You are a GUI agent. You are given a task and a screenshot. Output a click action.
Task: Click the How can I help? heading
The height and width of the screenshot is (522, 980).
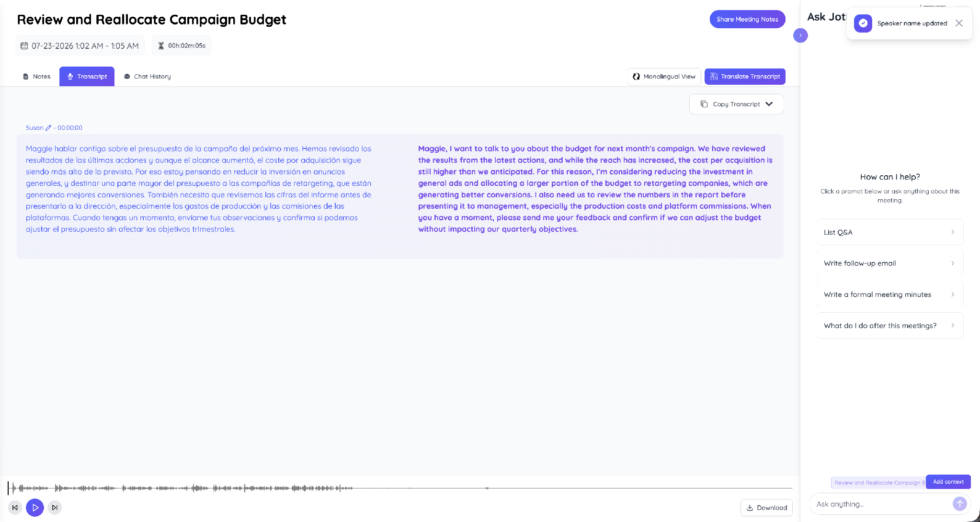click(890, 177)
